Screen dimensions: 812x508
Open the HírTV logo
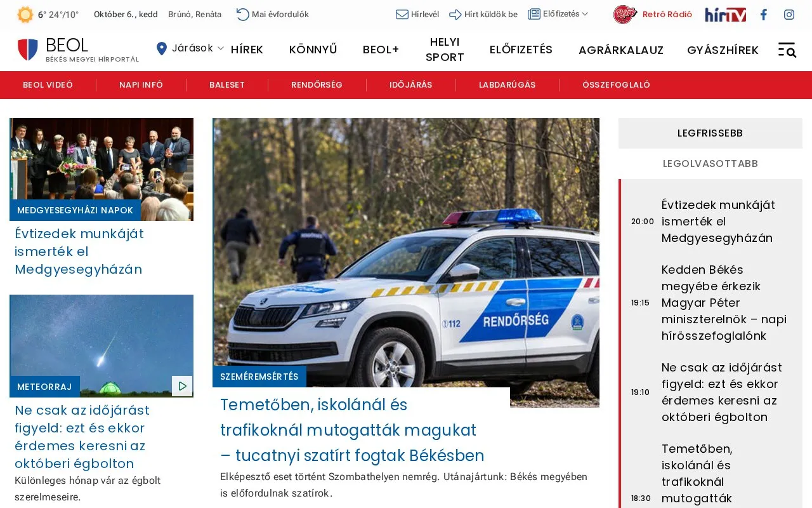coord(725,14)
